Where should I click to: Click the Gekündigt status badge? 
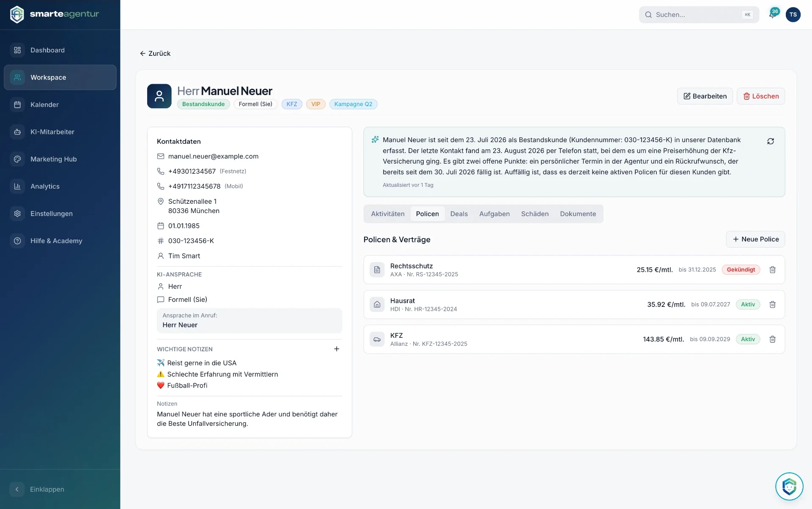(741, 270)
